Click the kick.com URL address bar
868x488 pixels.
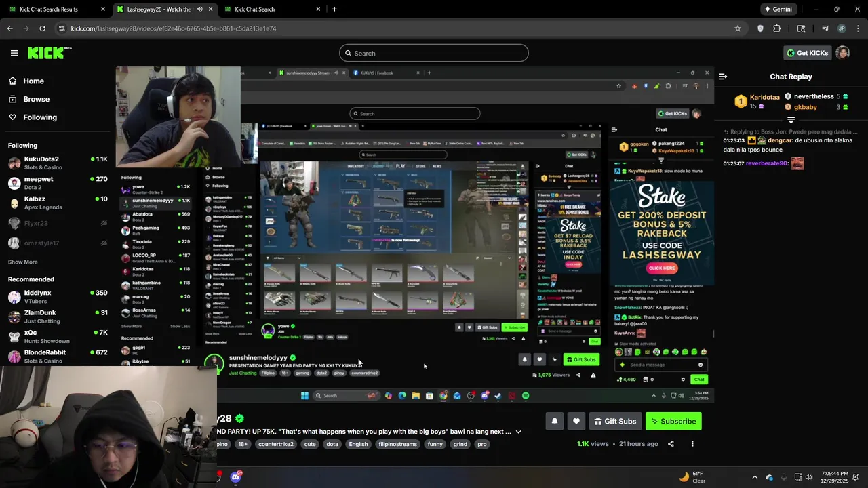(393, 28)
